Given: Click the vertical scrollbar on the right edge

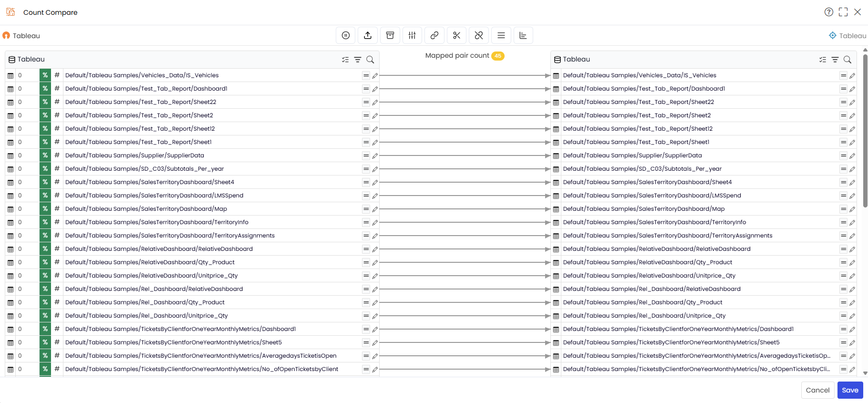Looking at the screenshot, I should (x=865, y=131).
